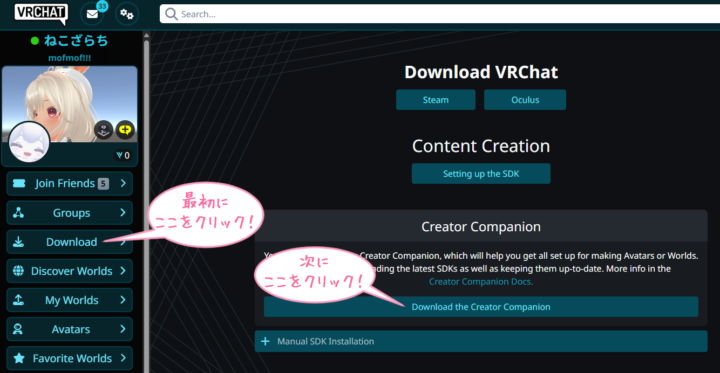The width and height of the screenshot is (720, 373).
Task: Click chevron next to Favorite Worlds
Action: (x=123, y=358)
